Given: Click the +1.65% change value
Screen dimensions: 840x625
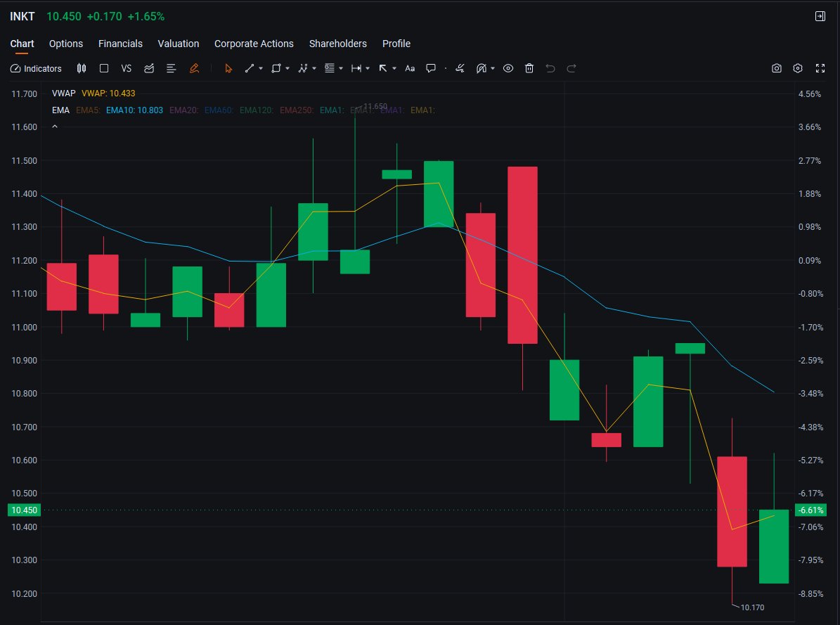Looking at the screenshot, I should point(146,17).
